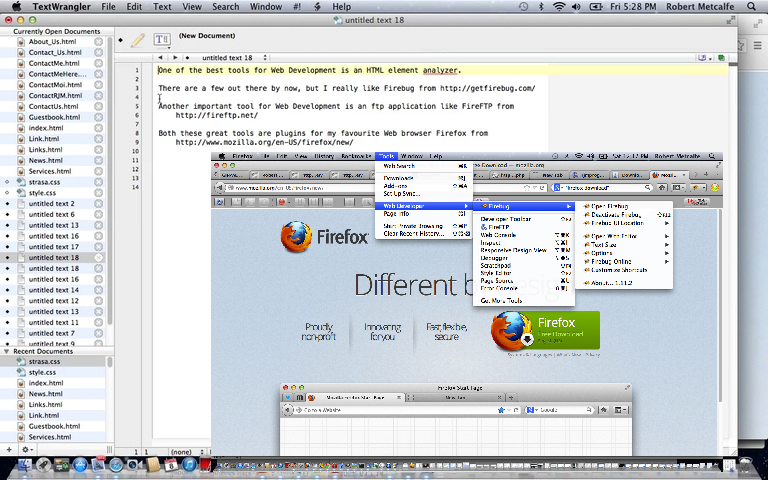
Task: Click the underlined word analyzer
Action: [440, 70]
